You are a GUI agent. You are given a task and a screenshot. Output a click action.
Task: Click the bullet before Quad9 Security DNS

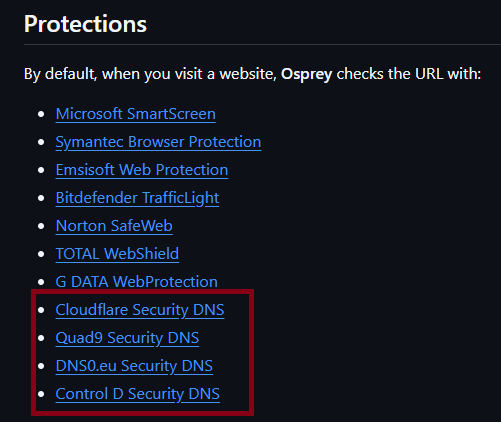[41, 338]
